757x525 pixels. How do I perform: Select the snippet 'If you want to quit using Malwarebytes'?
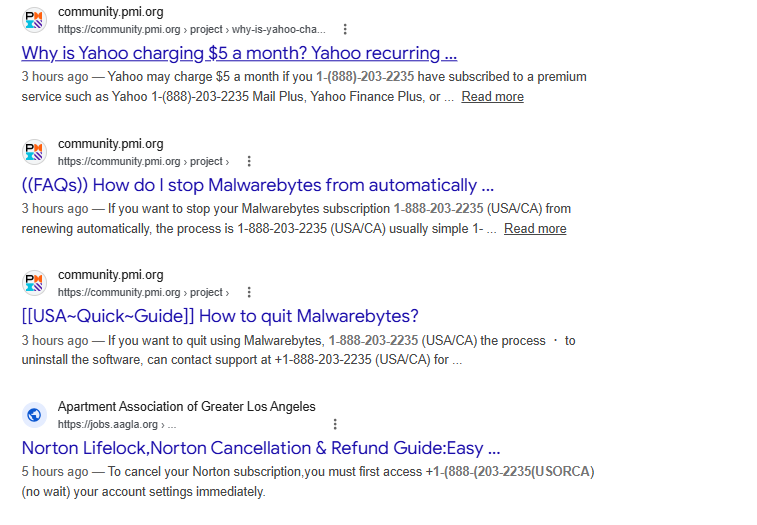point(298,350)
